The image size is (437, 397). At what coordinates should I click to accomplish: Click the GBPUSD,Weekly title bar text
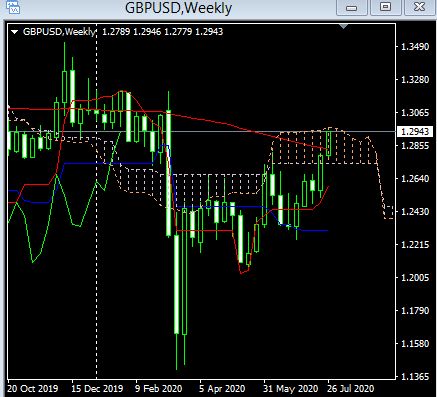tap(178, 8)
